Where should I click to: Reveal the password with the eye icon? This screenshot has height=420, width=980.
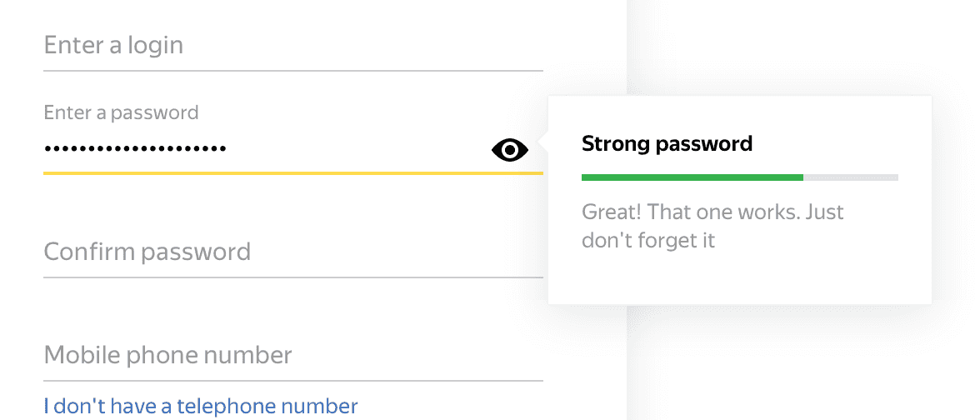(x=510, y=150)
